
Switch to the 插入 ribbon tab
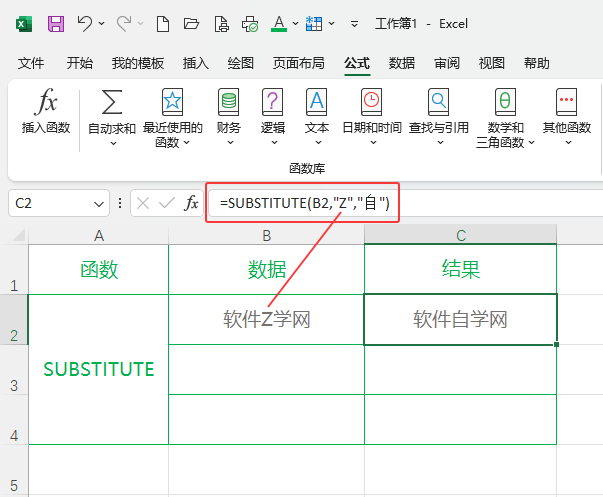196,63
